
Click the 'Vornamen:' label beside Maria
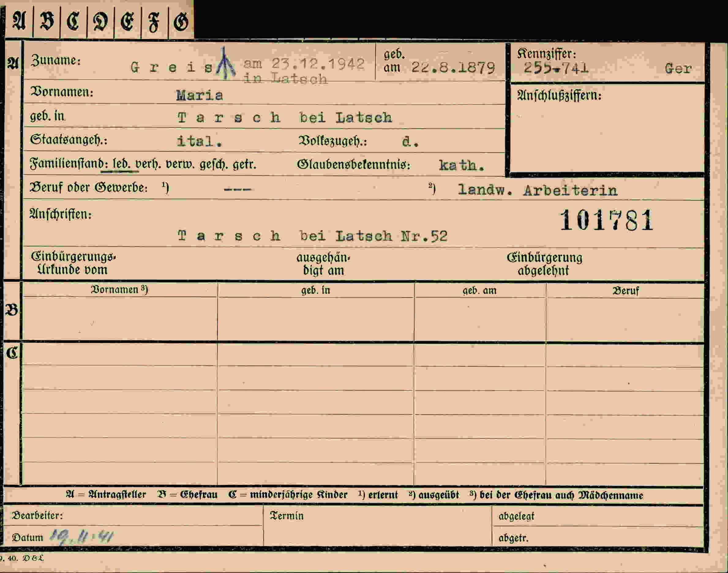click(62, 92)
